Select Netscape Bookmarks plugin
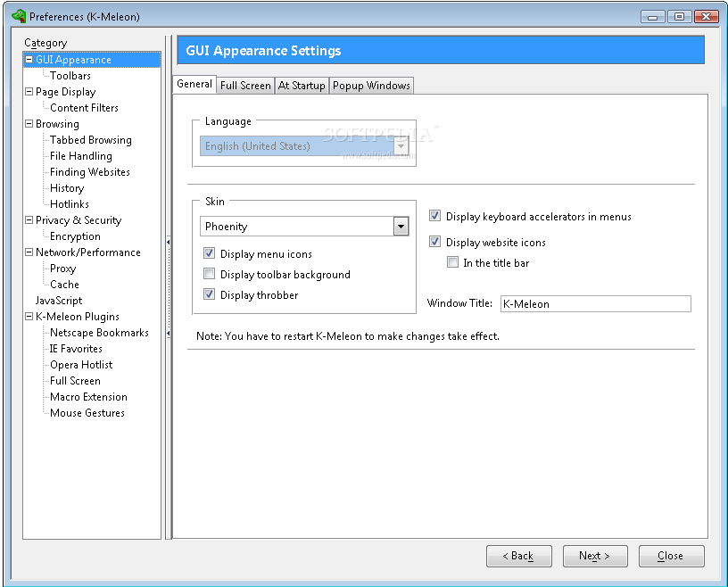Viewport: 728px width, 587px height. pos(99,333)
